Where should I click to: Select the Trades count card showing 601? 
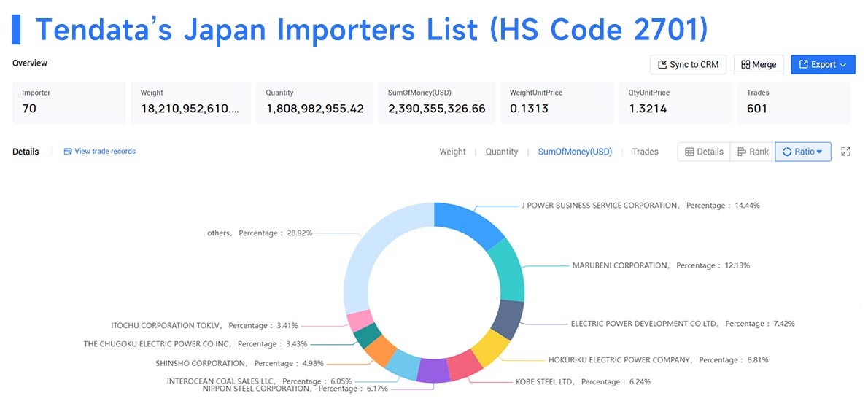click(794, 102)
